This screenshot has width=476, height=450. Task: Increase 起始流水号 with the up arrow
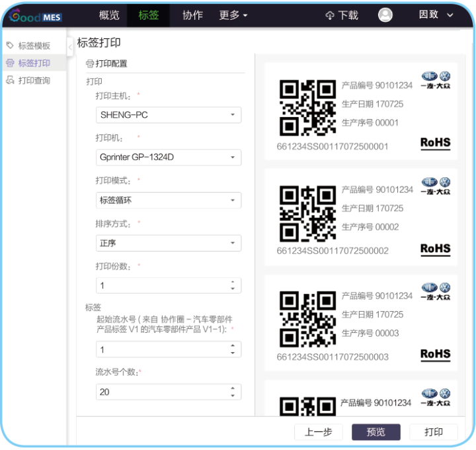[x=233, y=346]
